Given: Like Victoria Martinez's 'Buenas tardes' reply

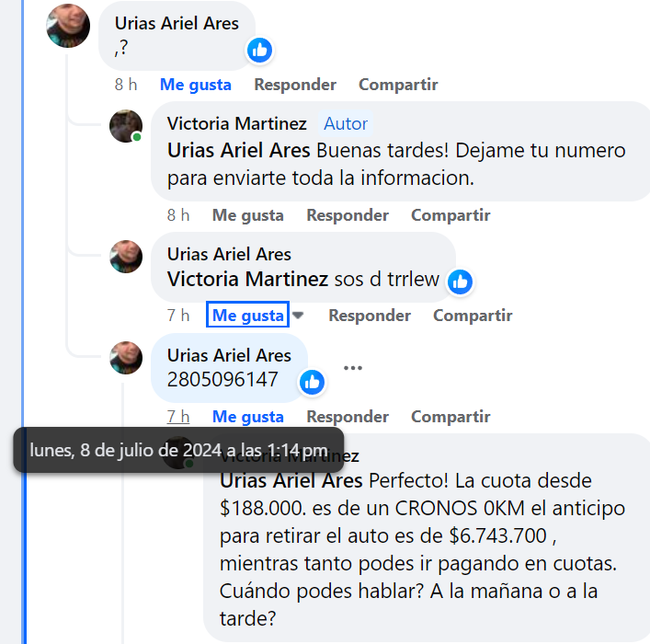Looking at the screenshot, I should [248, 215].
